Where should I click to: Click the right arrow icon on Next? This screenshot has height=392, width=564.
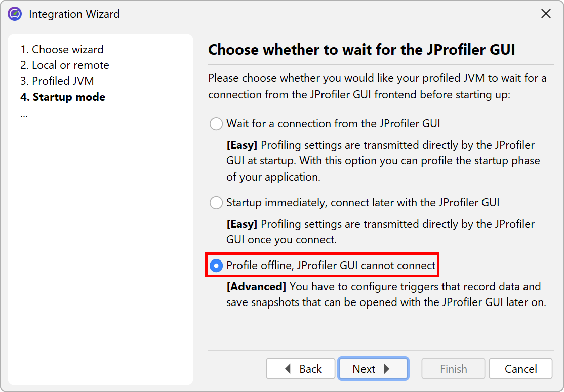click(387, 369)
